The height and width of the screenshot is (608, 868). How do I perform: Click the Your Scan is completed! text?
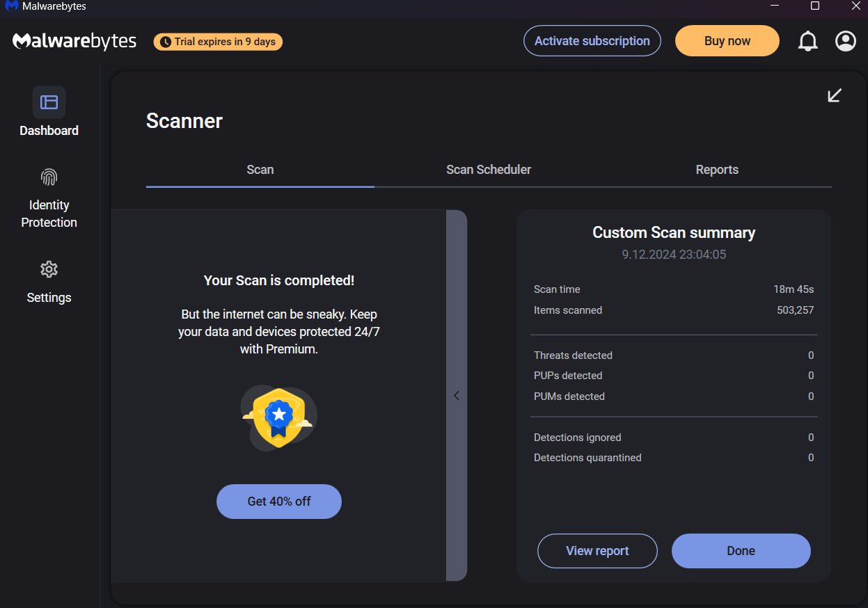coord(279,280)
